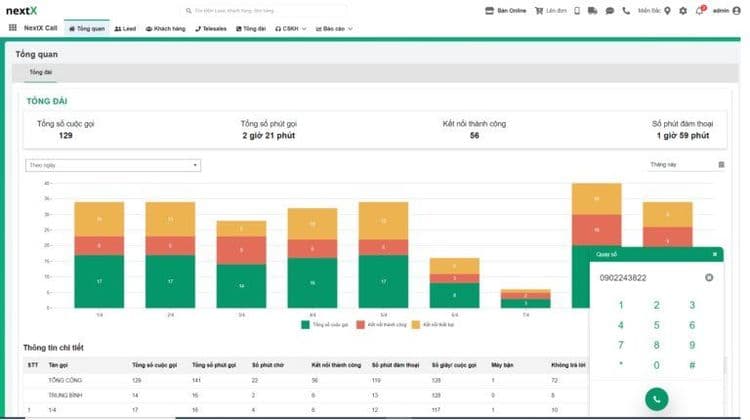Open the notifications bell
The height and width of the screenshot is (420, 750).
coord(699,11)
